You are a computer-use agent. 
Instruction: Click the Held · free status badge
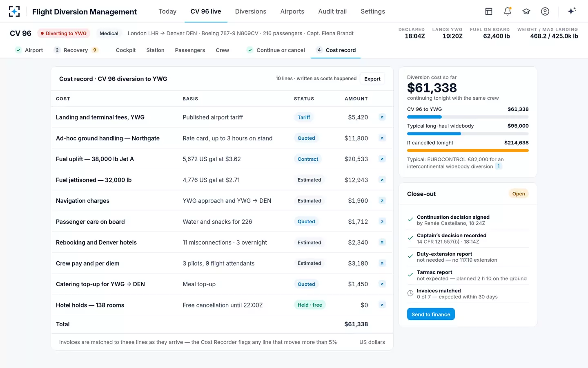[x=310, y=305]
